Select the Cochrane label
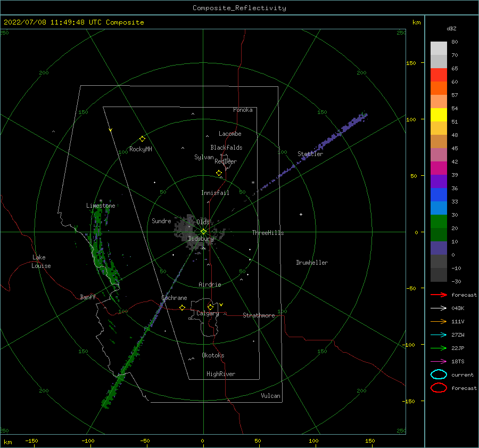The image size is (479, 448). pyautogui.click(x=174, y=298)
